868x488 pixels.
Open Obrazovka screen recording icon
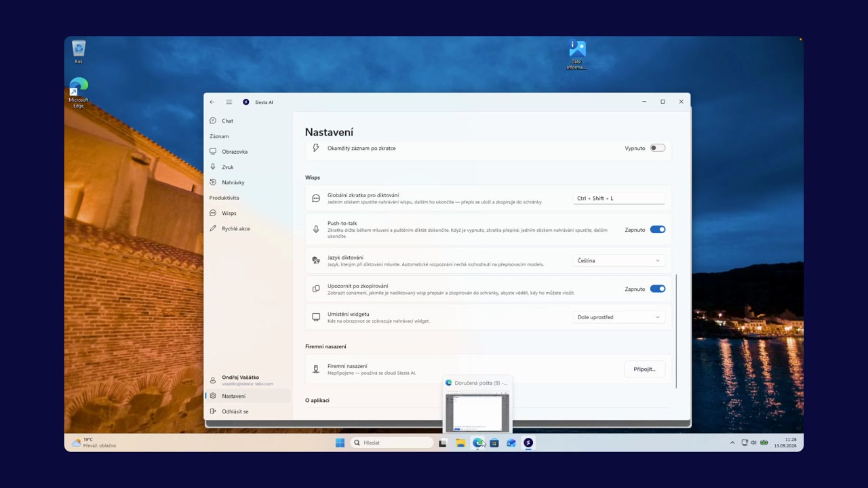point(213,152)
